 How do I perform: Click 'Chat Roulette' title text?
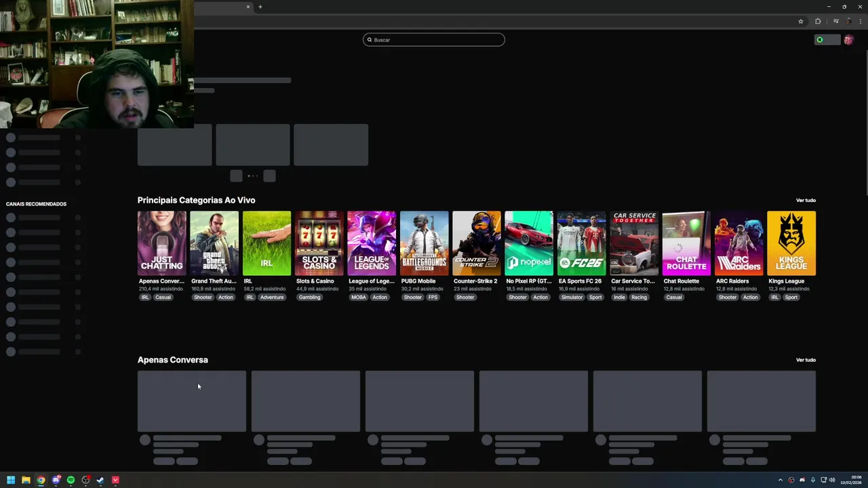(682, 281)
